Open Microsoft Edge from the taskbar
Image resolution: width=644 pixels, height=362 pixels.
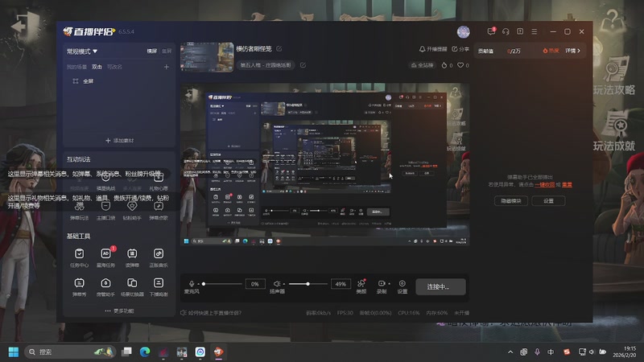145,352
